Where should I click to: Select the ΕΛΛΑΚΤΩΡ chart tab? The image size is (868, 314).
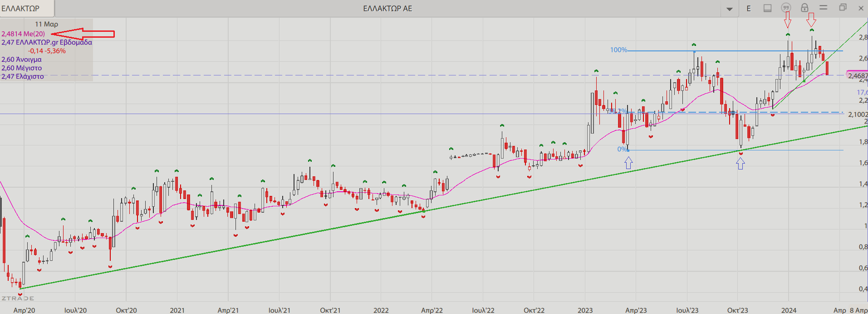[26, 8]
